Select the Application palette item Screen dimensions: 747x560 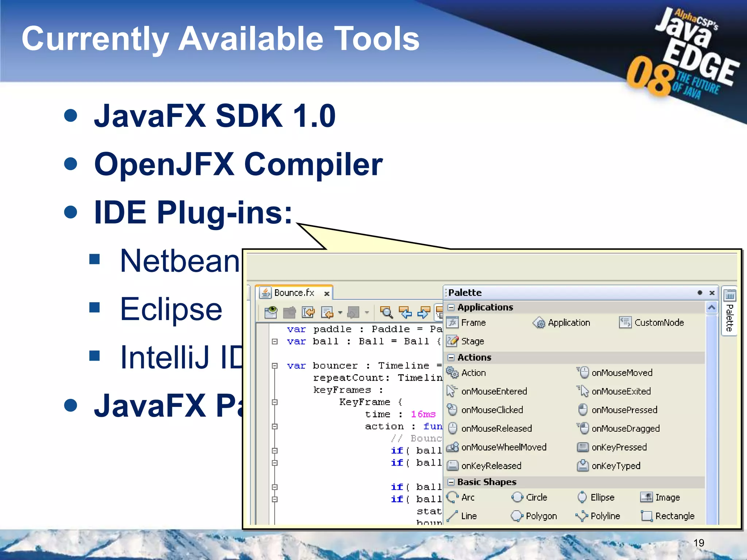click(x=561, y=323)
